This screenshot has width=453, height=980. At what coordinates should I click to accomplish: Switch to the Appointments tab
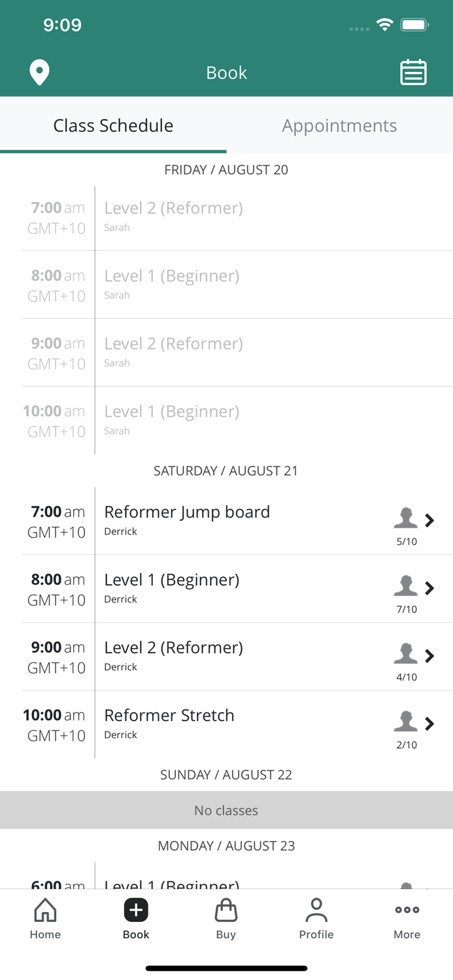(339, 125)
